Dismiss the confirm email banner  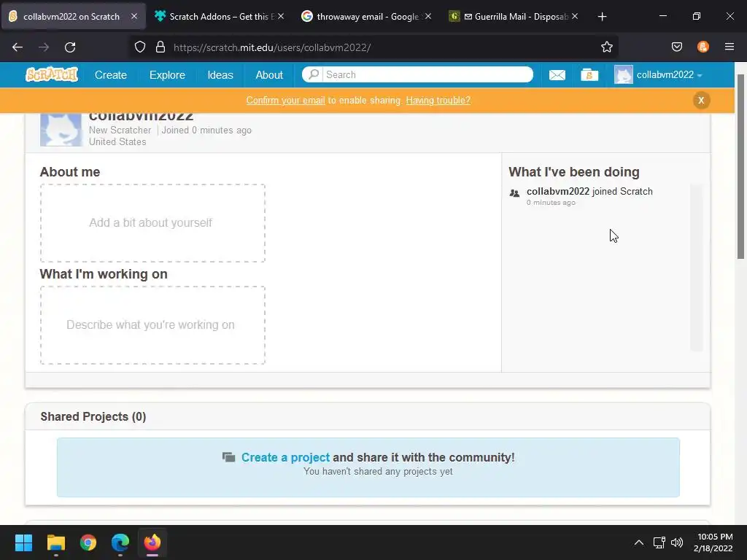tap(701, 101)
